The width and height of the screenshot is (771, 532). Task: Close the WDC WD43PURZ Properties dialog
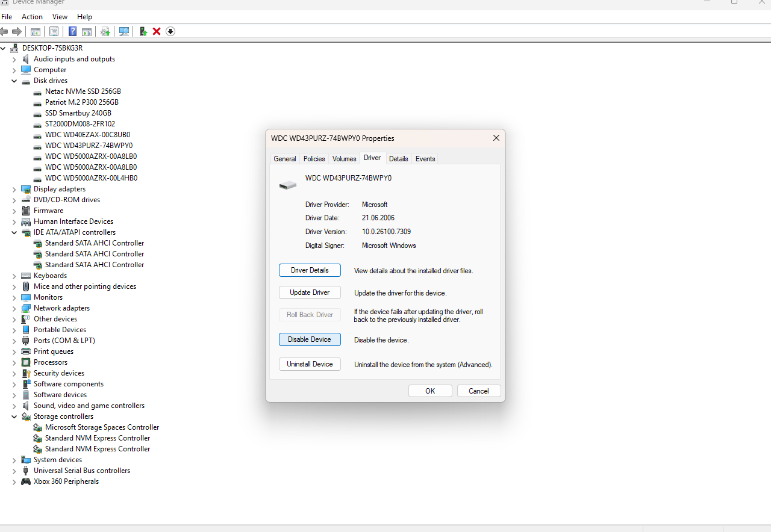tap(496, 138)
